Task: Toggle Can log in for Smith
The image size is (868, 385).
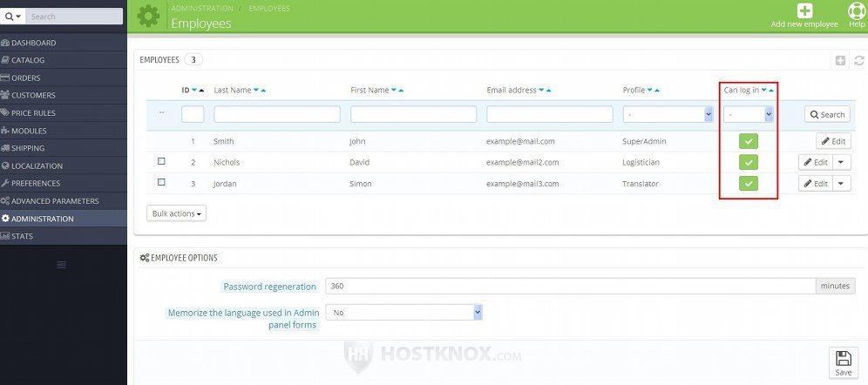Action: 749,141
